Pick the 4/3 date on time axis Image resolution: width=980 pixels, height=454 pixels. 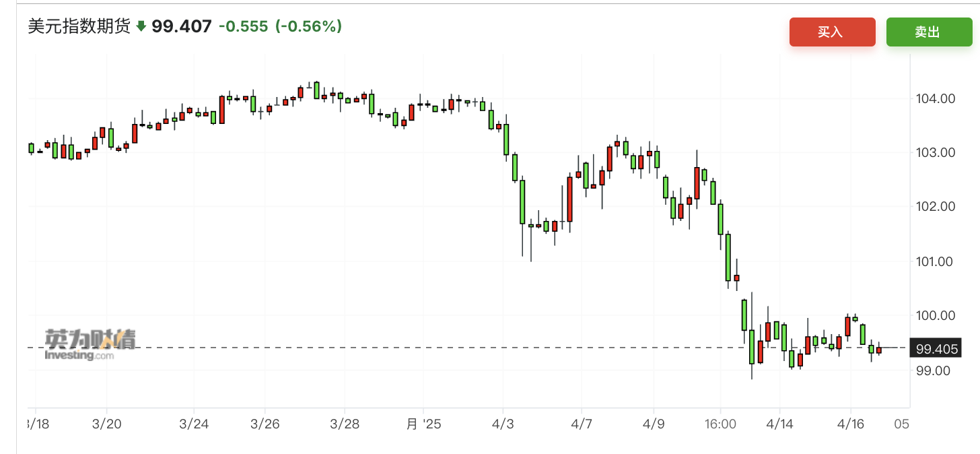click(503, 424)
